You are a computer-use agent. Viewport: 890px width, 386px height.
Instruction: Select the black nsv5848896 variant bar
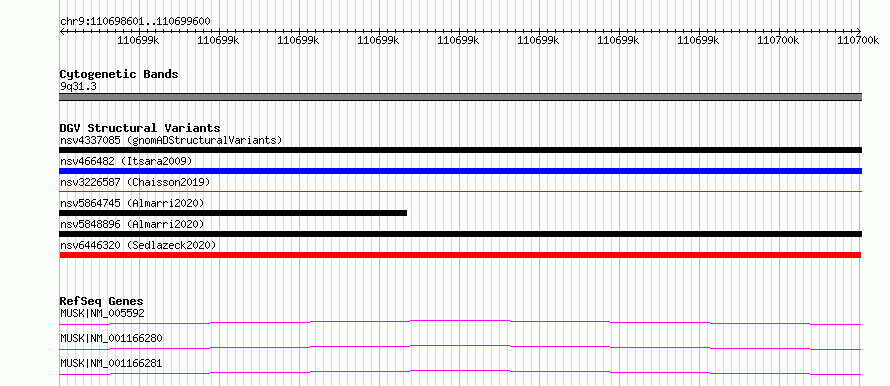point(461,234)
